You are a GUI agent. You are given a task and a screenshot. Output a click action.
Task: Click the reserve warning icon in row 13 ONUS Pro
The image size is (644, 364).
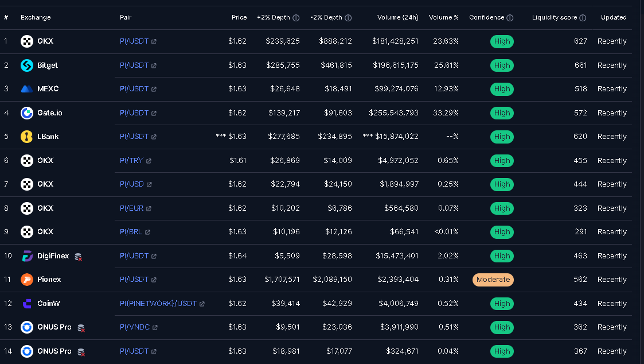coord(81,328)
